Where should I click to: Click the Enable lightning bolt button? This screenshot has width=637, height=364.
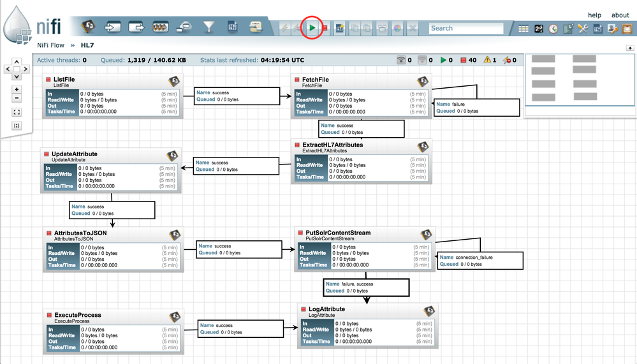[x=285, y=28]
